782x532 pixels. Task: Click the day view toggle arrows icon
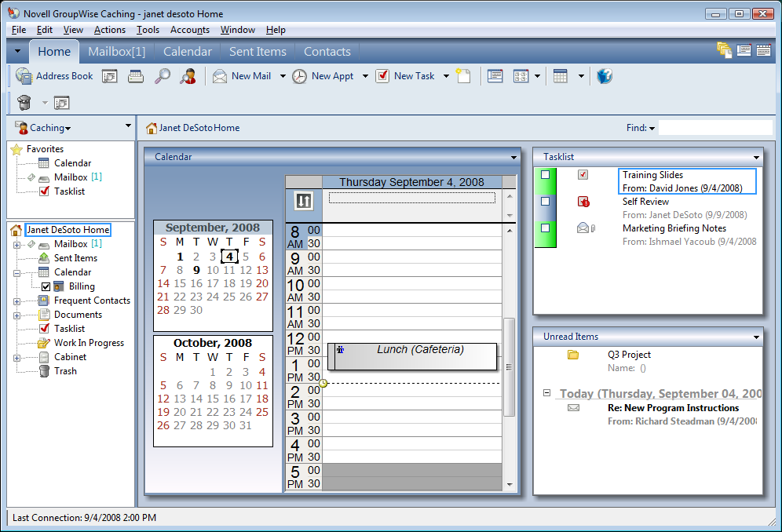coord(304,200)
